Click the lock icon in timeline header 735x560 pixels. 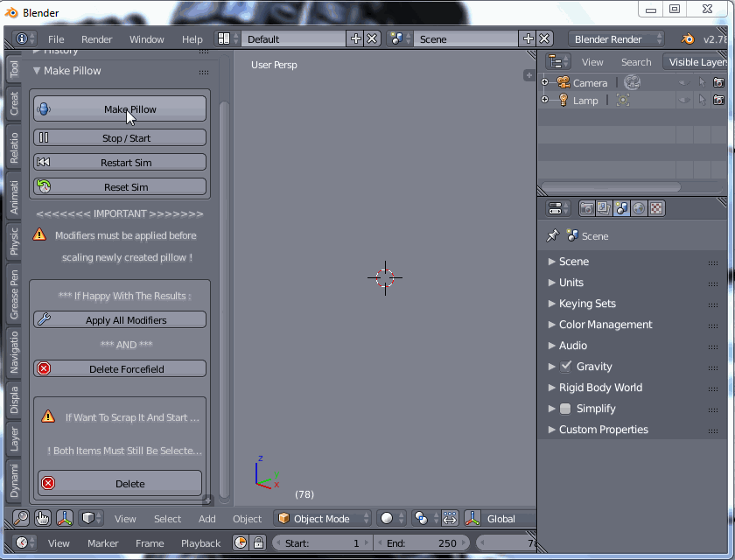[258, 543]
